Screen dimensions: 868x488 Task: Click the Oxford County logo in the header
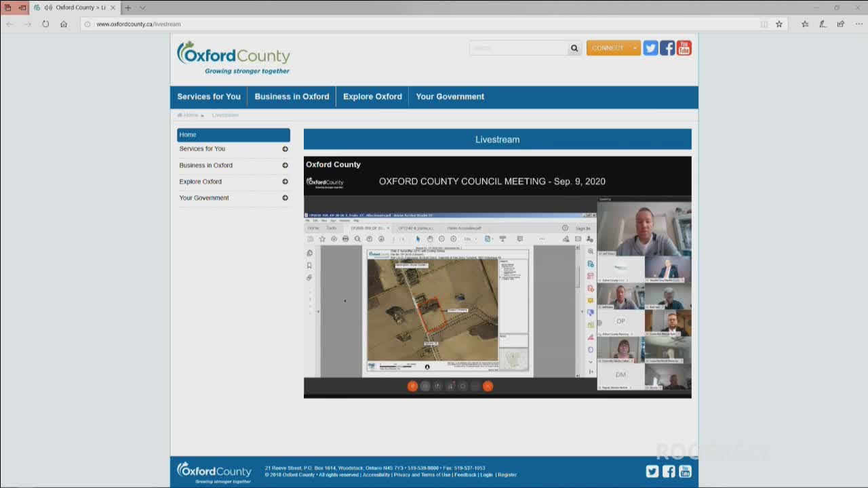point(233,58)
